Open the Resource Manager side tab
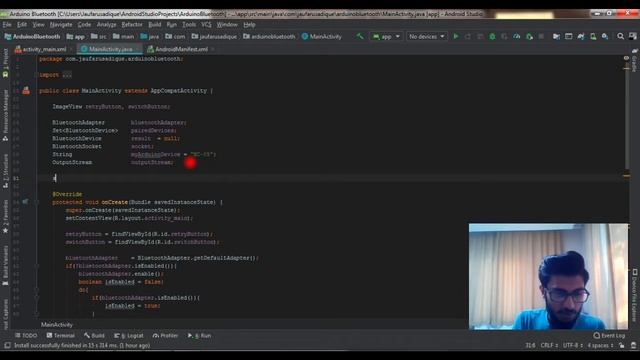Screen dimensions: 640x360 [x=5, y=115]
